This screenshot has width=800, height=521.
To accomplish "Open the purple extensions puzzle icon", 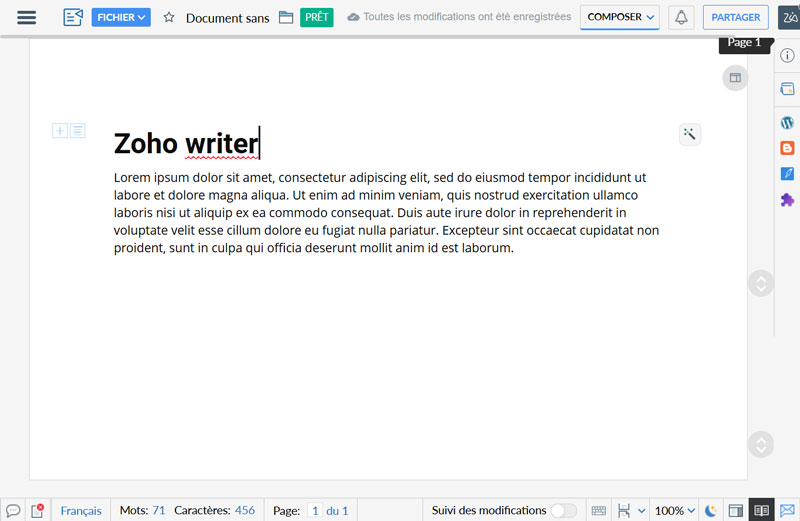I will [787, 200].
